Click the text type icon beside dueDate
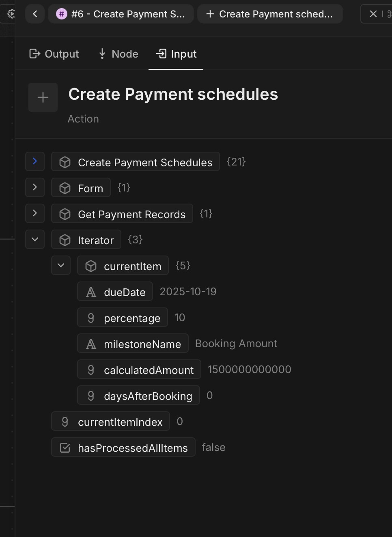Image resolution: width=392 pixels, height=537 pixels. [x=91, y=292]
